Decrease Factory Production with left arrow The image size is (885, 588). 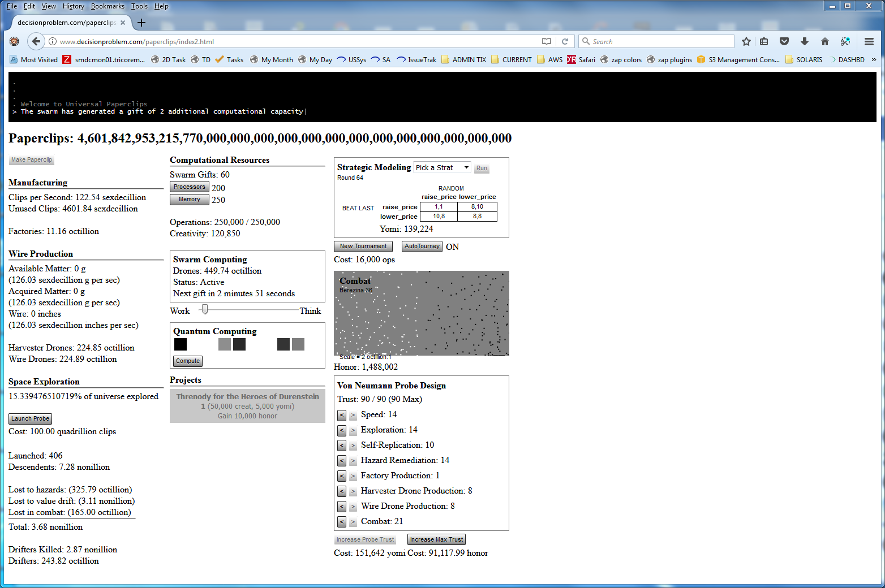(342, 477)
